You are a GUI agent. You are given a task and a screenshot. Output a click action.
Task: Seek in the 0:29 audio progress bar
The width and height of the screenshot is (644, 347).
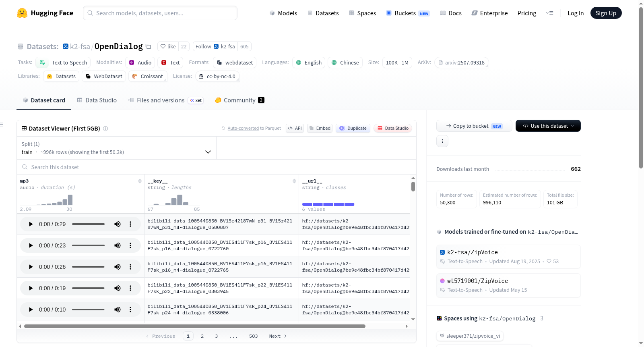click(x=88, y=224)
